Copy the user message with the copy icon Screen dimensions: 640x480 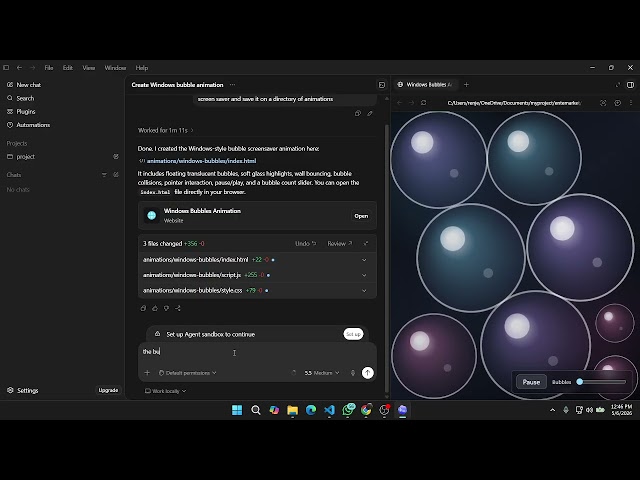[x=358, y=113]
